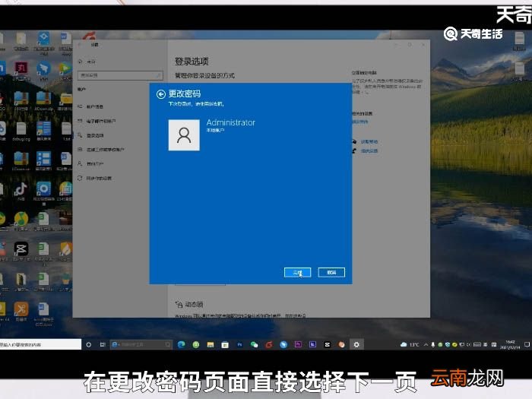Open the green 360 browser on the taskbar
Image resolution: width=532 pixels, height=399 pixels.
[196, 345]
